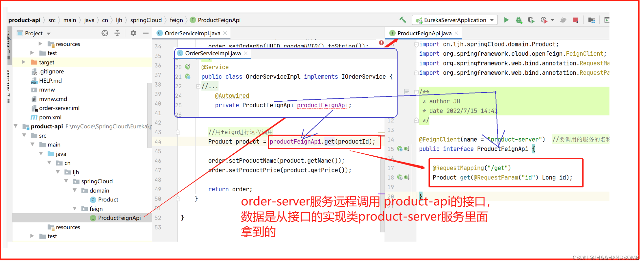Viewport: 644px width, 263px height.
Task: Select HELP.md file in project tree
Action: pyautogui.click(x=50, y=81)
